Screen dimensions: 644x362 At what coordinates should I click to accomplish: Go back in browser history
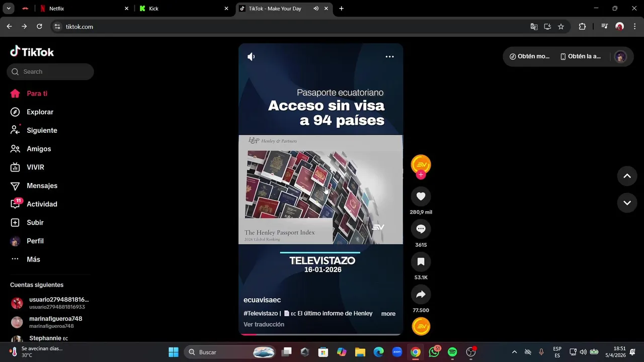pyautogui.click(x=9, y=27)
